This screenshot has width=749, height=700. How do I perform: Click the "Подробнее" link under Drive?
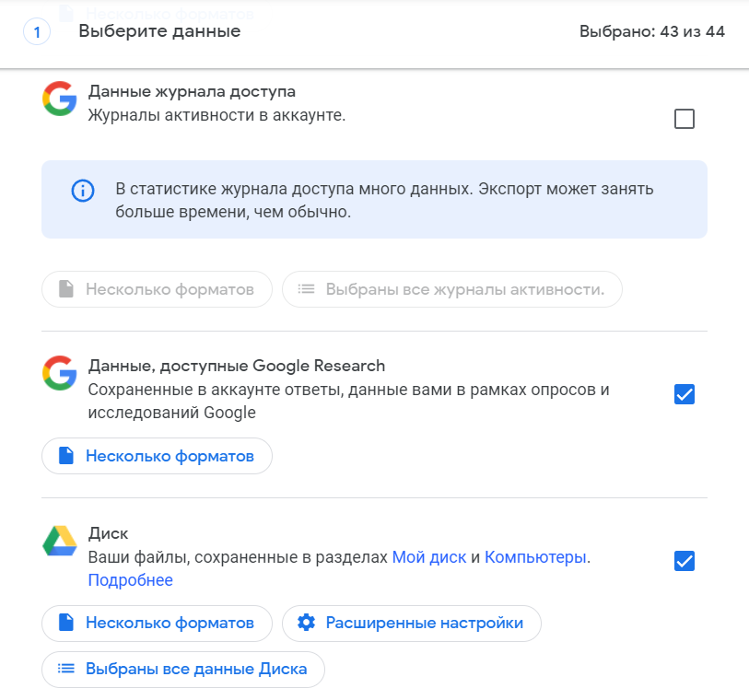pyautogui.click(x=130, y=580)
